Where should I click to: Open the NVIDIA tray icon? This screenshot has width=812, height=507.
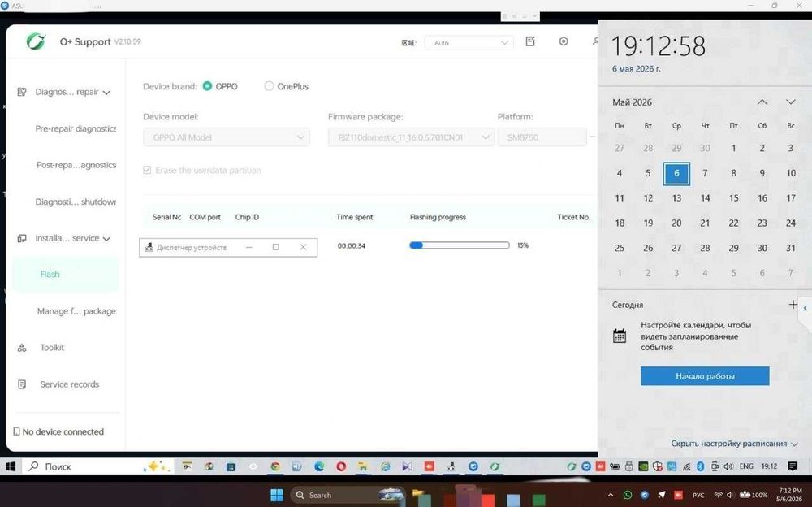coord(643,466)
